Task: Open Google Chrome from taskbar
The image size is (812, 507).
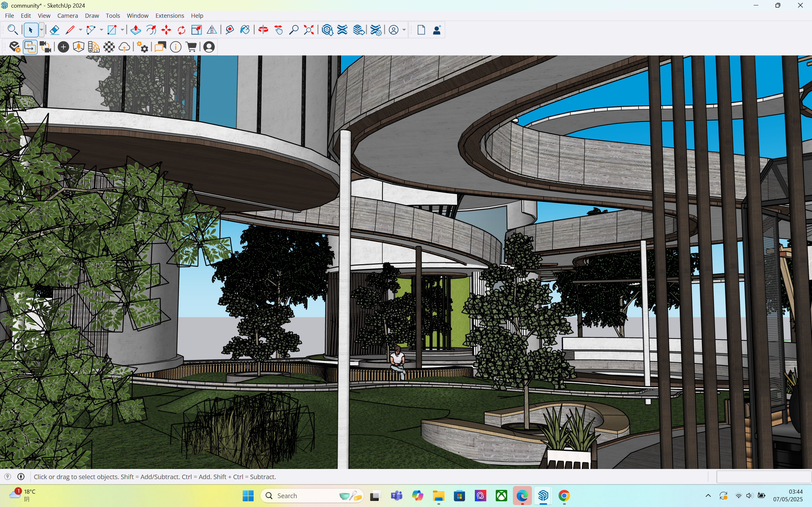Action: [x=564, y=496]
